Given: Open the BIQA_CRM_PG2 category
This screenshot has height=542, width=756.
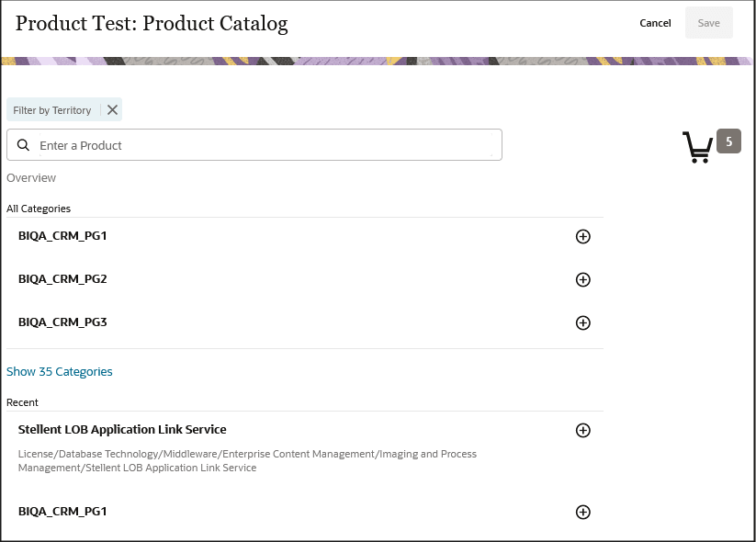Looking at the screenshot, I should (62, 279).
